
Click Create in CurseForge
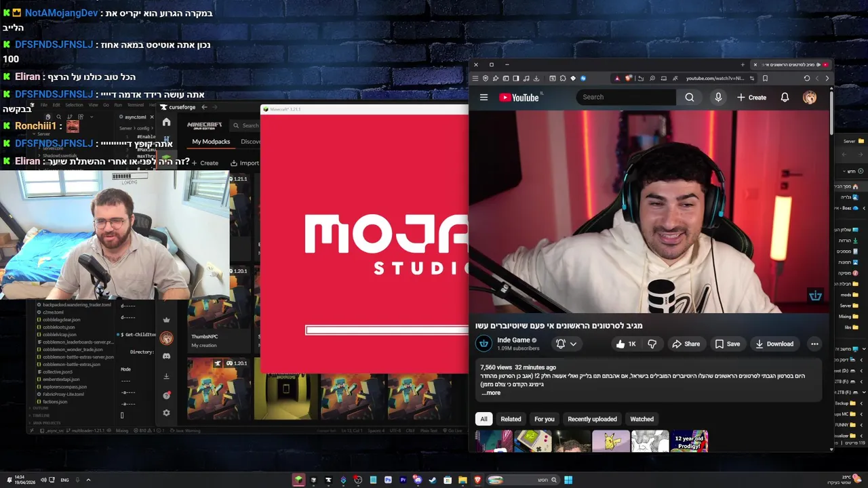(205, 163)
